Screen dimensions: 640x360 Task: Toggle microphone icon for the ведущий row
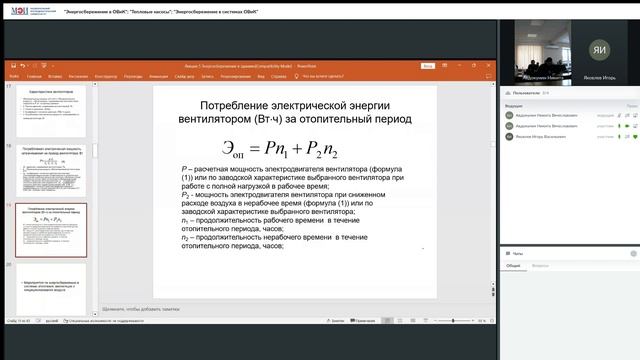tap(619, 116)
